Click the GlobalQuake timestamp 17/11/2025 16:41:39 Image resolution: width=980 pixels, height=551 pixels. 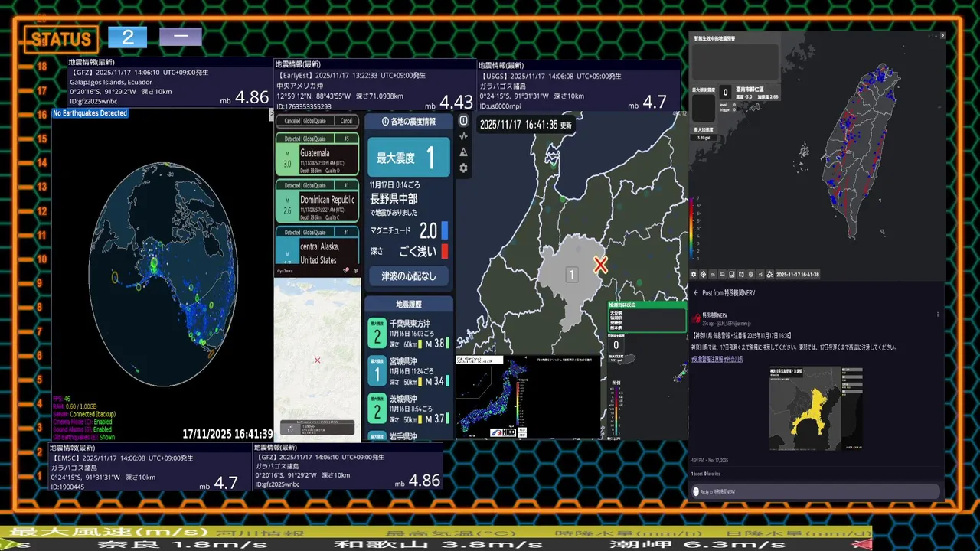click(227, 433)
